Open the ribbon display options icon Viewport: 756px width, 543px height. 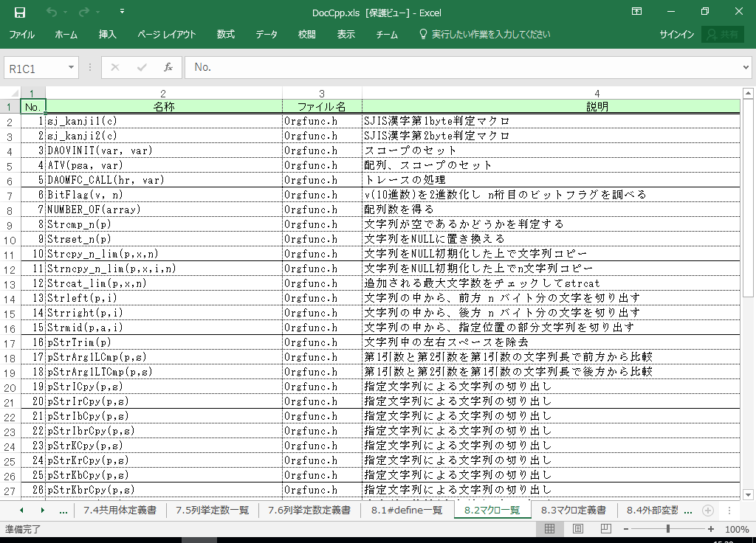coord(636,12)
